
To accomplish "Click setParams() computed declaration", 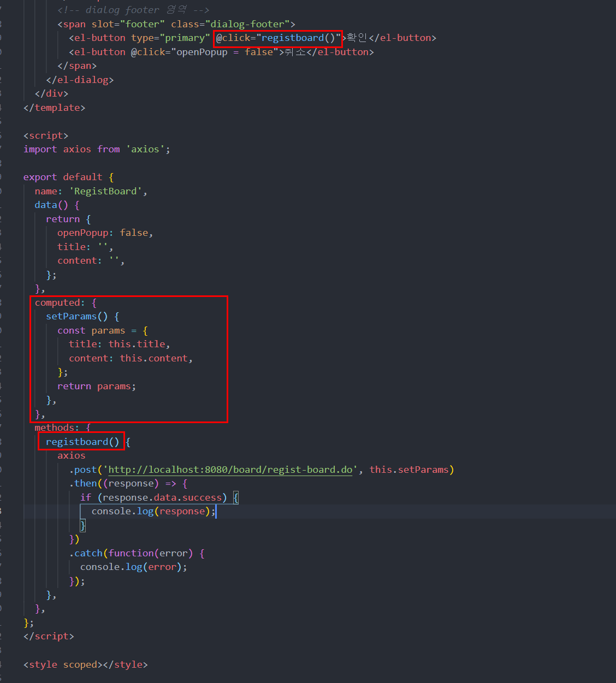I will [82, 316].
